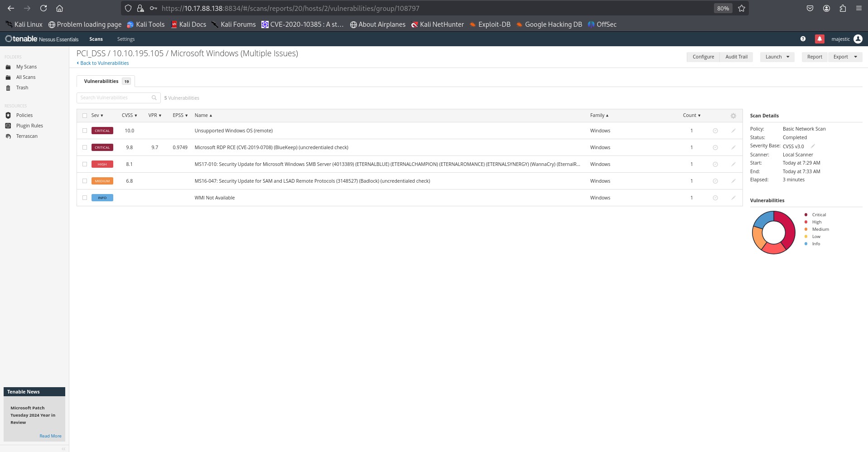868x452 pixels.
Task: Expand the Export dropdown
Action: 845,57
